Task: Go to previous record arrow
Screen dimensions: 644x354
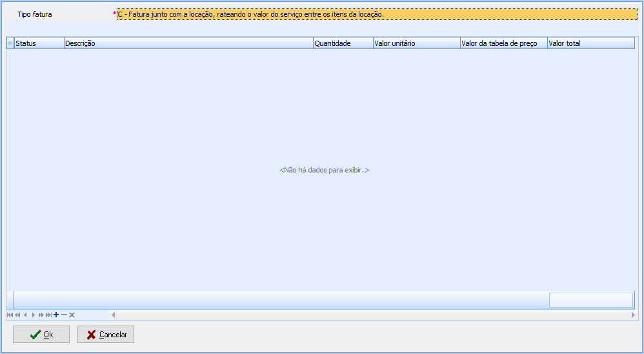Action: tap(25, 315)
